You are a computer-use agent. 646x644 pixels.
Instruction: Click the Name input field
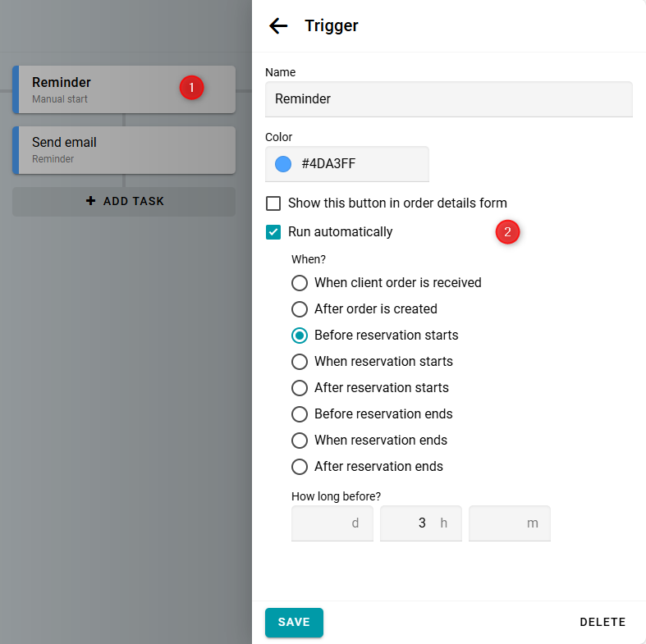[x=448, y=99]
